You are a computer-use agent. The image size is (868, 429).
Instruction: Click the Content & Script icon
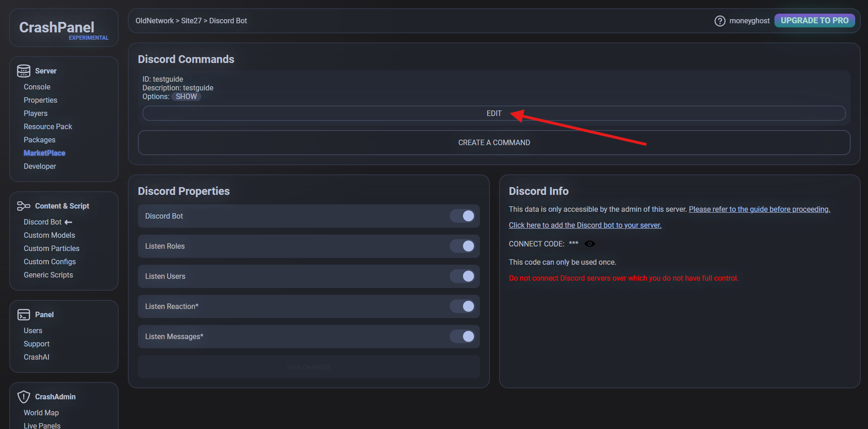[x=23, y=206]
